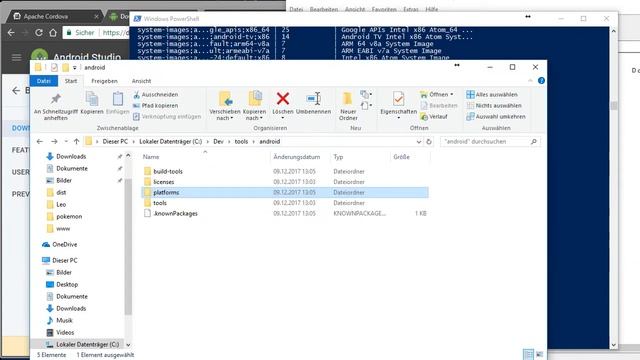640x360 pixels.
Task: Click Verlauf in the ribbon
Action: pyautogui.click(x=434, y=116)
